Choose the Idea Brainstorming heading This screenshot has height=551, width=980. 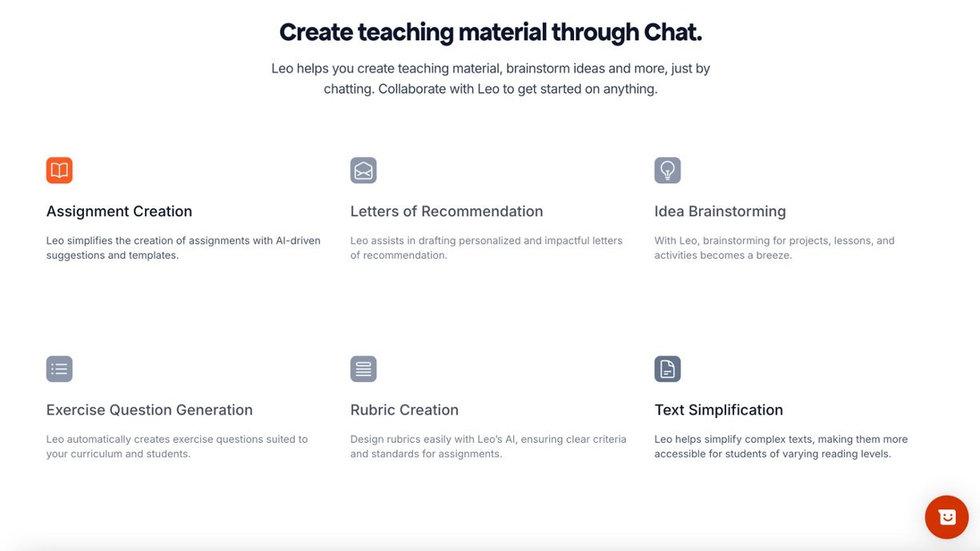click(720, 211)
